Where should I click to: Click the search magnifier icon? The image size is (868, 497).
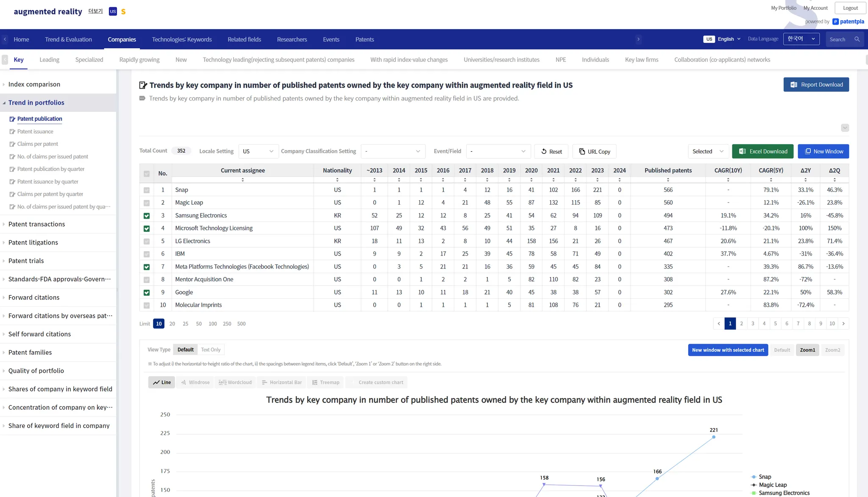point(857,39)
